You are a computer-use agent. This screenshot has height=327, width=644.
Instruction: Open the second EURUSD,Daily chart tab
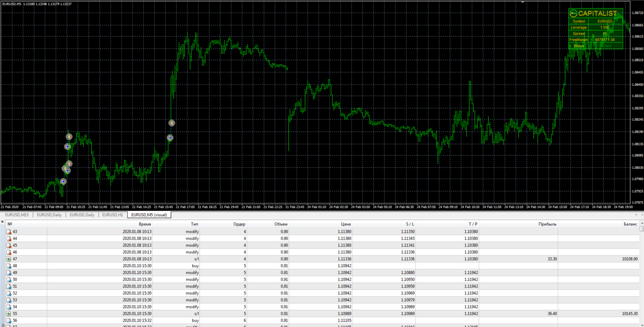coord(82,215)
